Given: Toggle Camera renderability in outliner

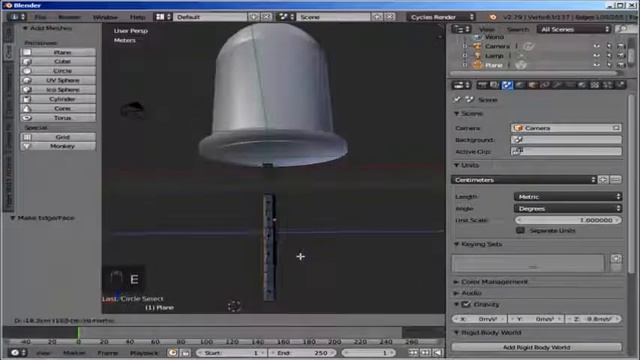Looking at the screenshot, I should 621,46.
